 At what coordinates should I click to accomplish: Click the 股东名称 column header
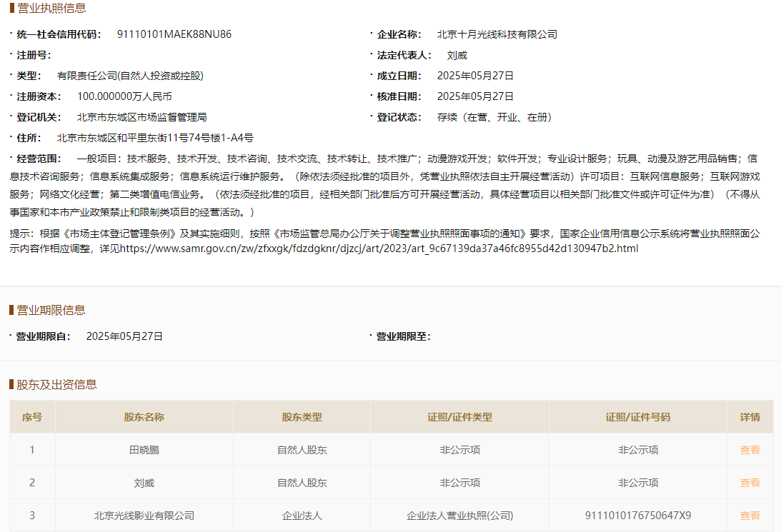coord(144,417)
